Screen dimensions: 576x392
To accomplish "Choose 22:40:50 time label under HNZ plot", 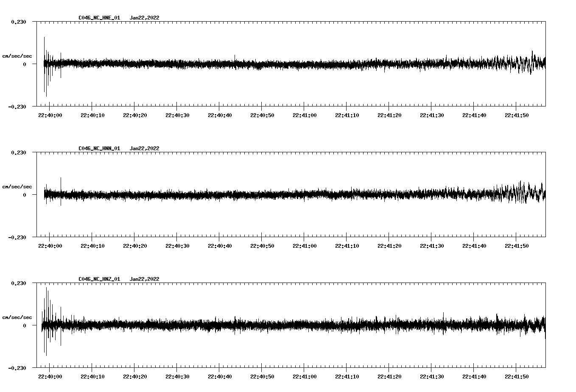I will click(x=262, y=377).
